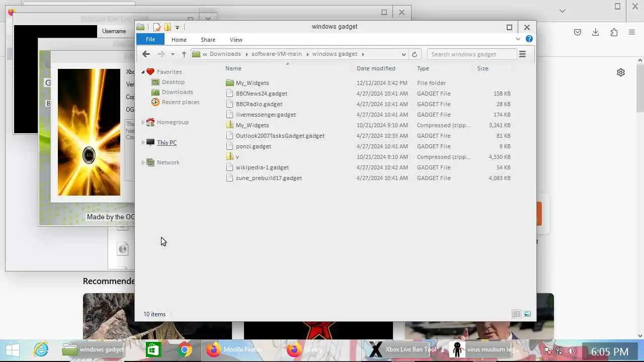Click the volume icon in system tray
Screen dimensions: 644x362
pyautogui.click(x=572, y=351)
